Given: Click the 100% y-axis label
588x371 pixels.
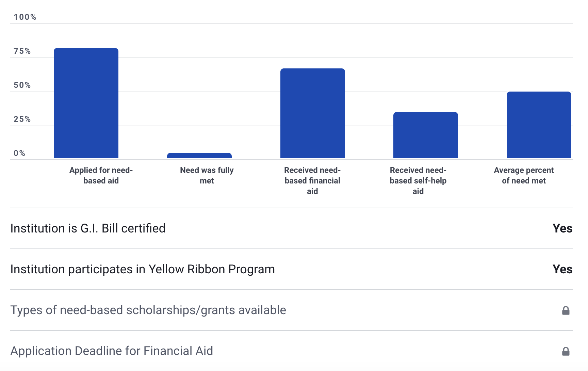Looking at the screenshot, I should pyautogui.click(x=25, y=17).
